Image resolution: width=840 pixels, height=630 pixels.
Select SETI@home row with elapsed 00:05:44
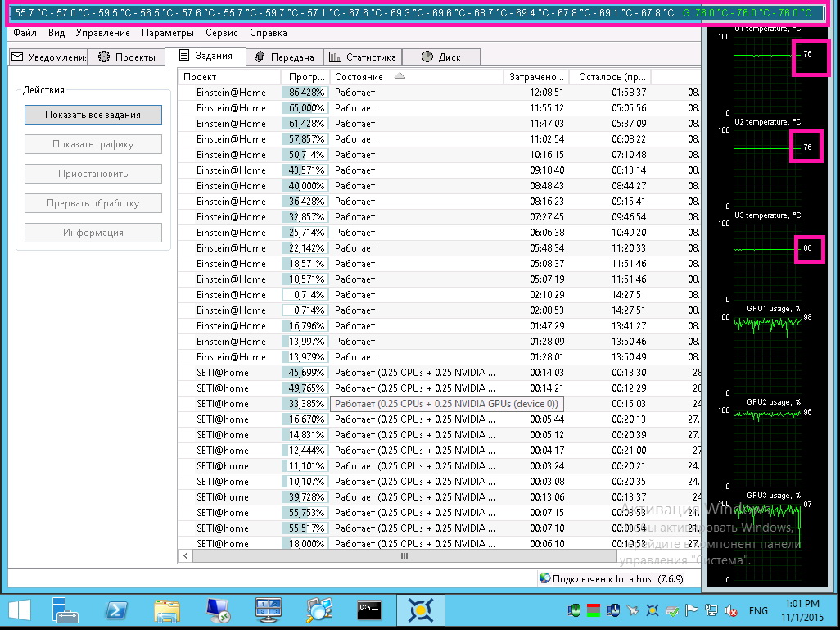pos(440,419)
